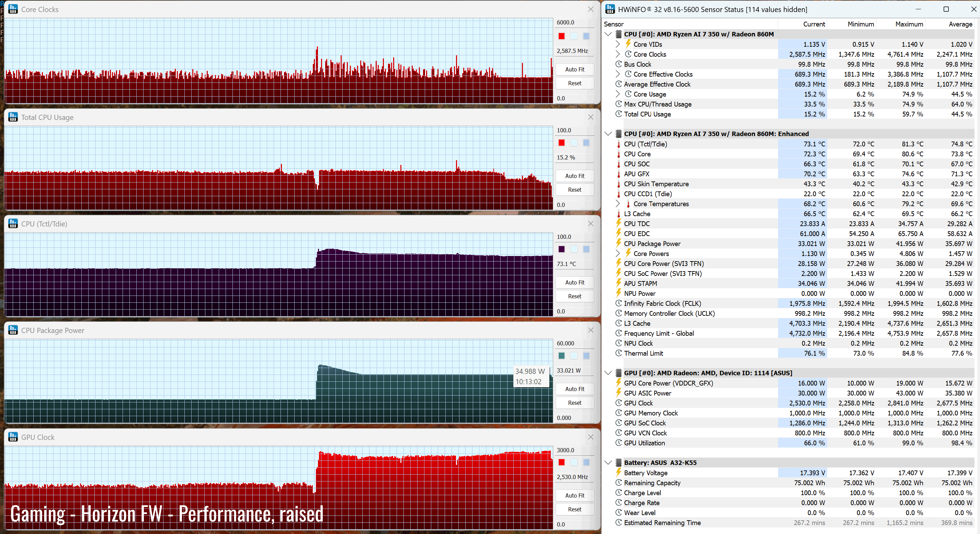The image size is (980, 534).
Task: Click the HWiNFO icon in Total CPU Usage title bar
Action: point(13,117)
